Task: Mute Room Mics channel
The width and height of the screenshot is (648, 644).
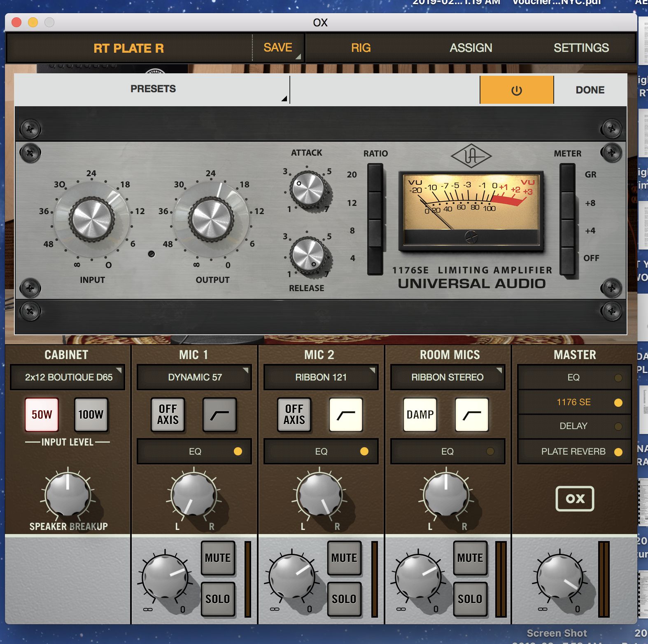Action: pyautogui.click(x=470, y=558)
